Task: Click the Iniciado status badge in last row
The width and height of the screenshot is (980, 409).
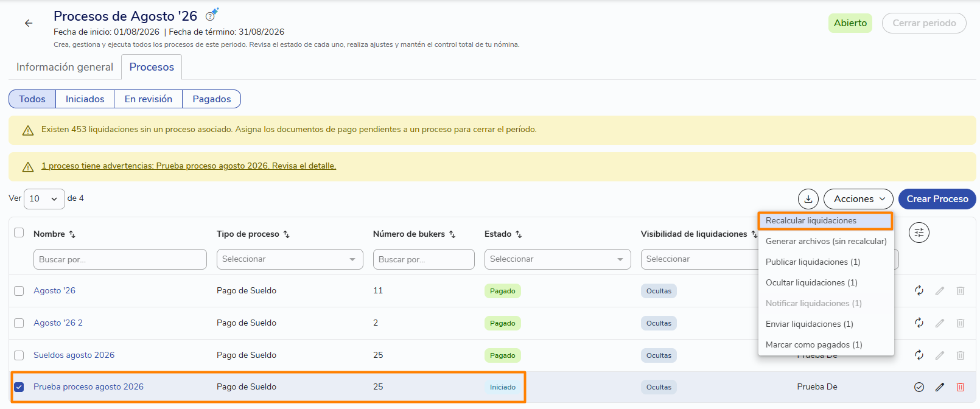Action: pos(503,387)
